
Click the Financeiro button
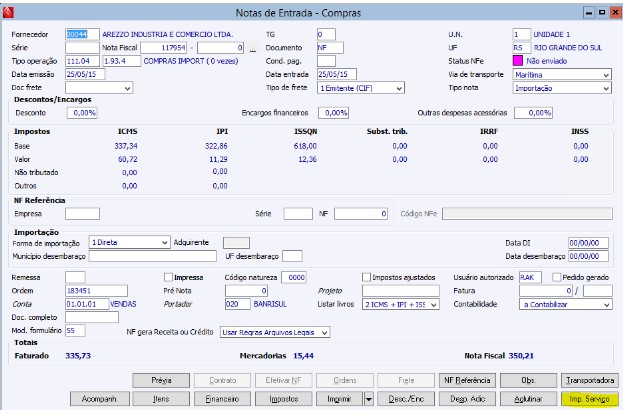click(222, 398)
